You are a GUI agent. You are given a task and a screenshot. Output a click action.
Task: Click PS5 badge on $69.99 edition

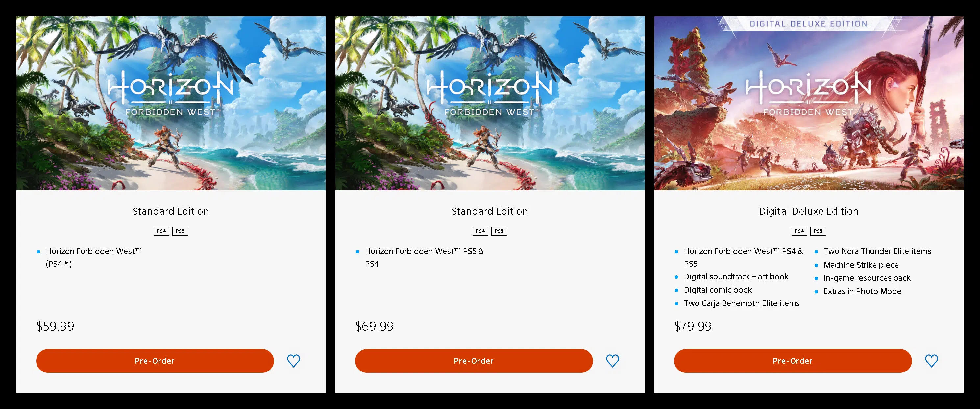tap(499, 231)
